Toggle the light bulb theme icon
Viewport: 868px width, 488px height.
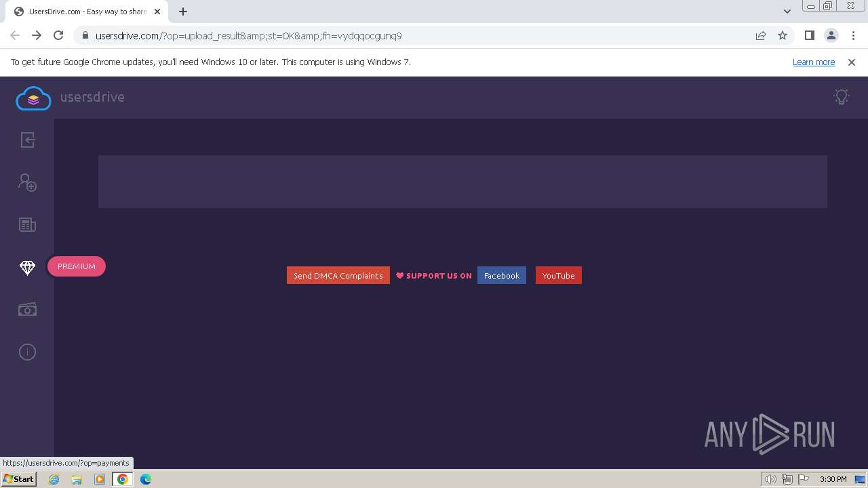(x=842, y=97)
